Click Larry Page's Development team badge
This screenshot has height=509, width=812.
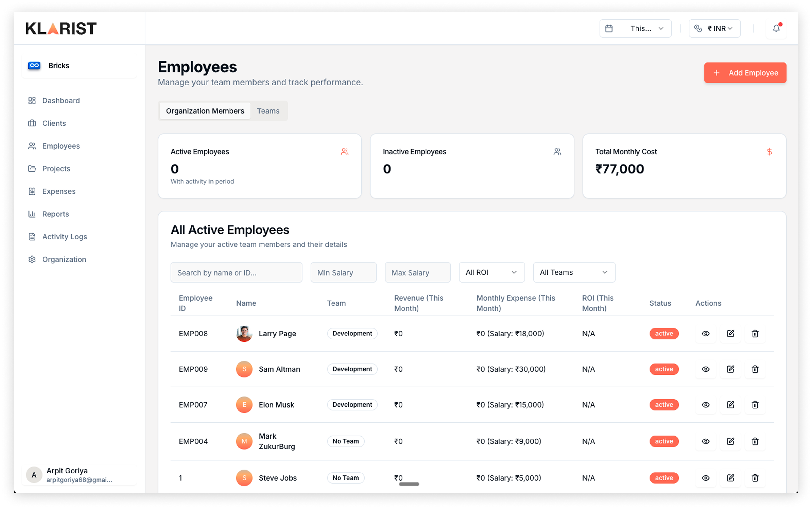tap(352, 334)
